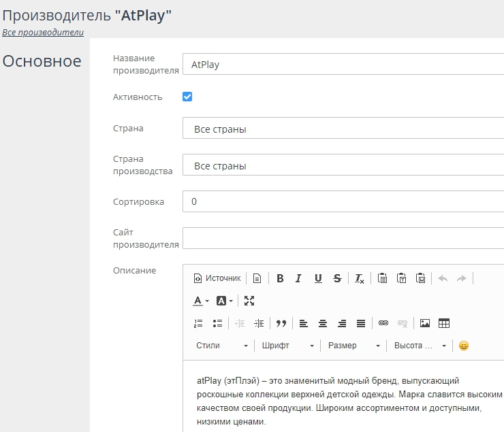Open the emoji smiley picker
Screen dimensions: 504x432
[464, 346]
